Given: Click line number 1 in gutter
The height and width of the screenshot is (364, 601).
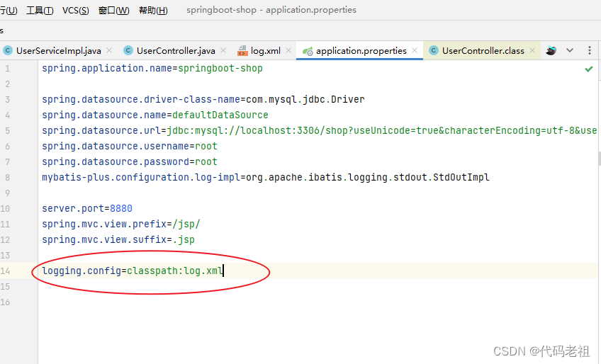Looking at the screenshot, I should click(x=7, y=69).
